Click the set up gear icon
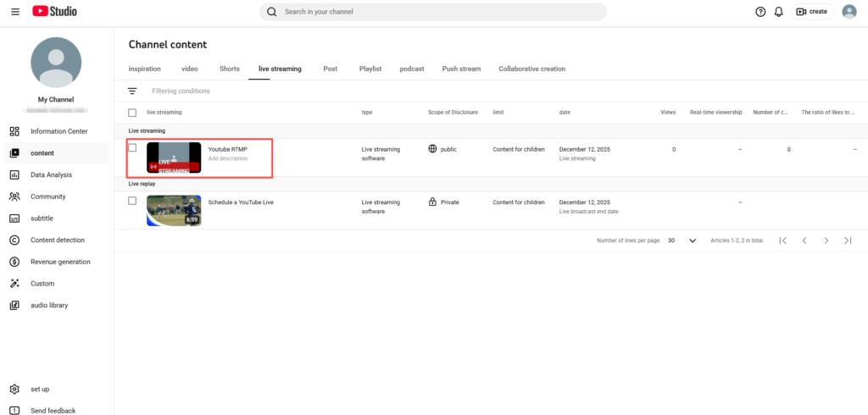The height and width of the screenshot is (415, 868). click(14, 389)
